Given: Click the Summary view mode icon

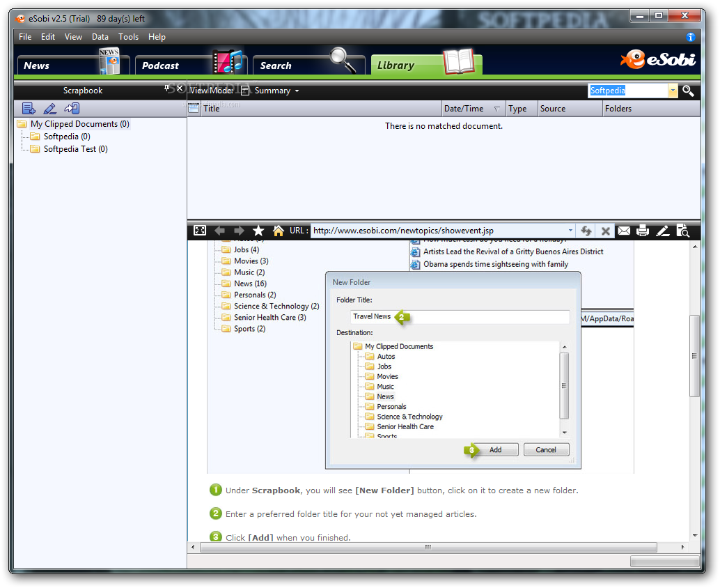Looking at the screenshot, I should pos(245,91).
